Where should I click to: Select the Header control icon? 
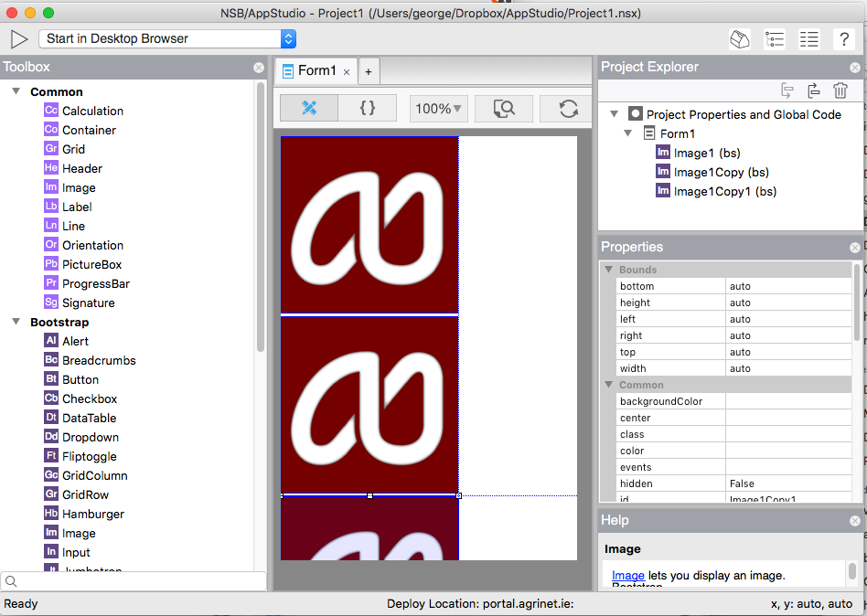tap(51, 168)
